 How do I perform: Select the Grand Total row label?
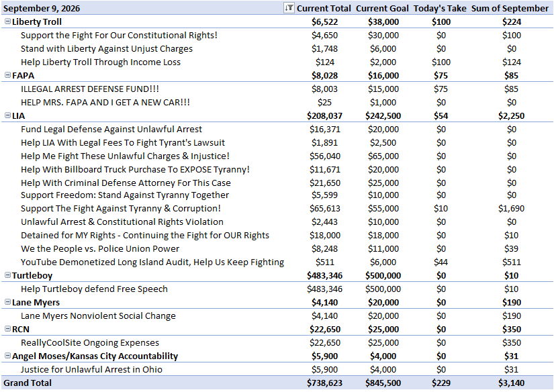coord(28,383)
